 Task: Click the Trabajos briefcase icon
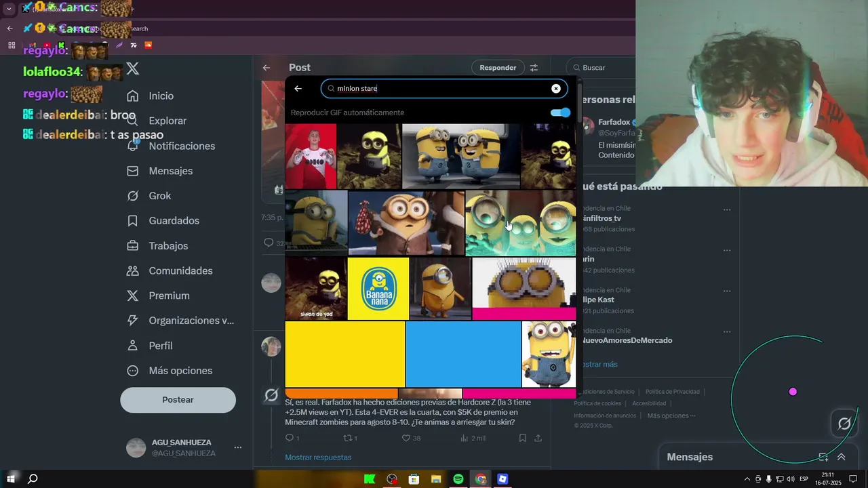133,246
